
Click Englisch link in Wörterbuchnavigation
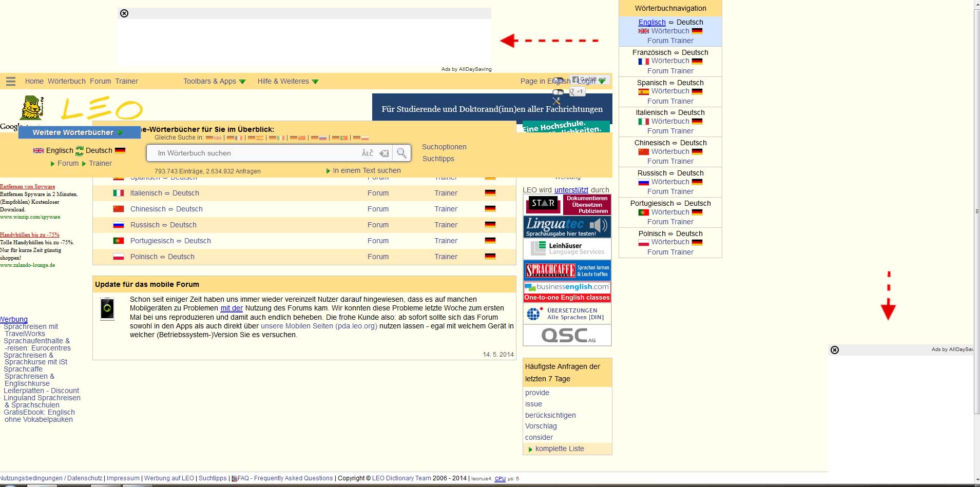tap(652, 22)
